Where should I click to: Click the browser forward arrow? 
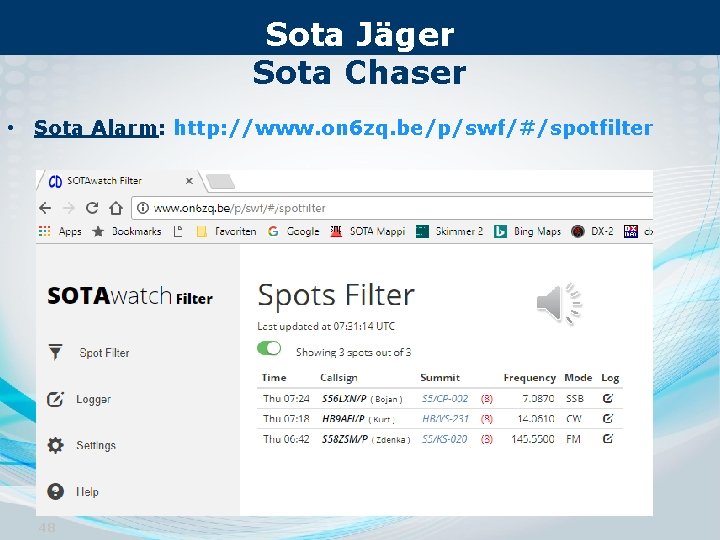[x=68, y=208]
